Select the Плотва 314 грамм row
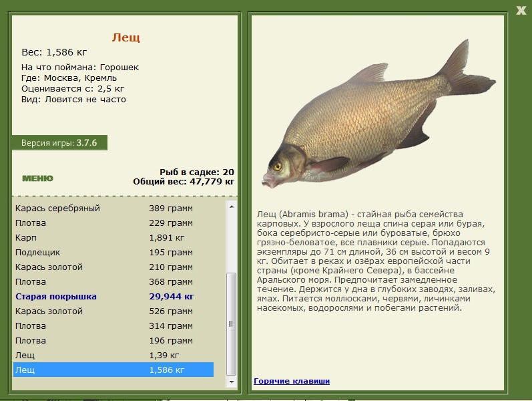 point(113,326)
